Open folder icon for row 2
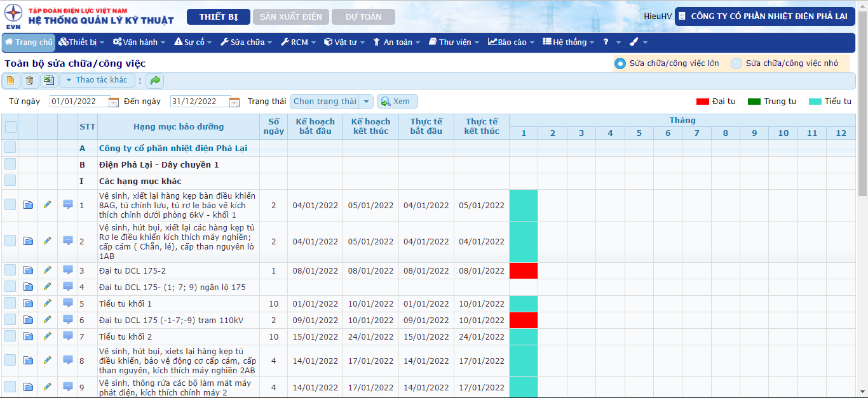868x398 pixels. tap(28, 241)
